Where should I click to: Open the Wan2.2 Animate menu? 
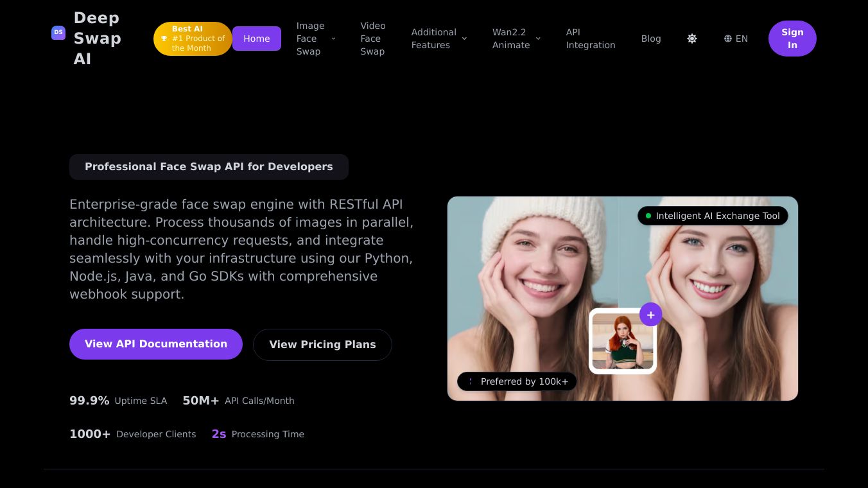(x=516, y=39)
